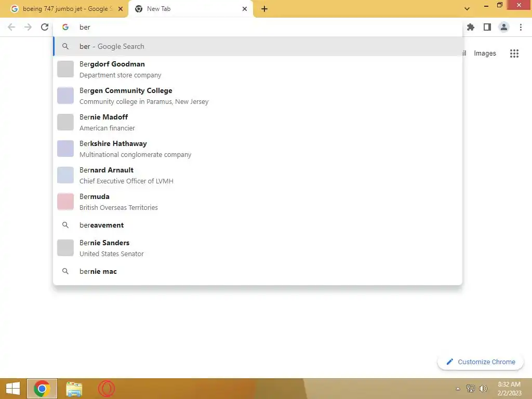
Task: Open the network tray icon
Action: pos(470,389)
